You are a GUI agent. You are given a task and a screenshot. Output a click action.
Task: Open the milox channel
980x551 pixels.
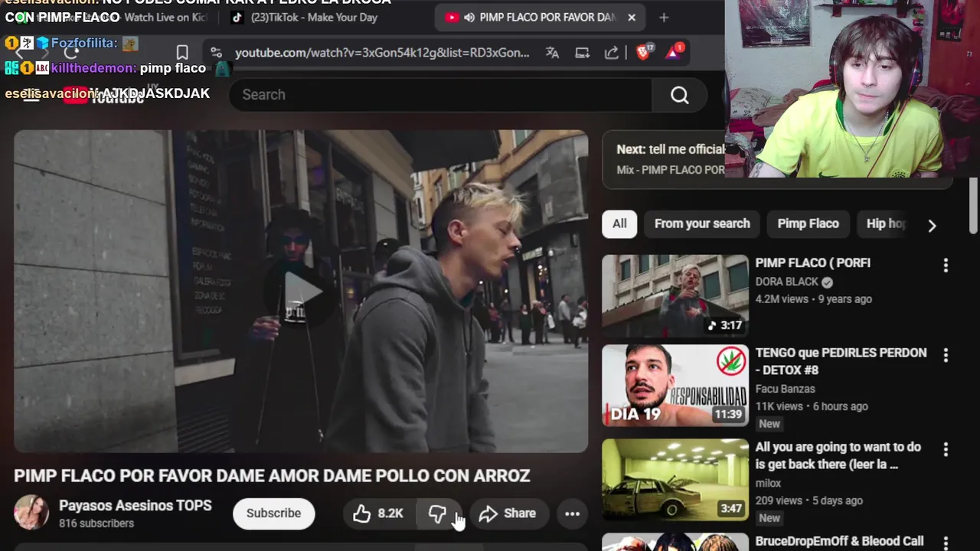tap(768, 483)
